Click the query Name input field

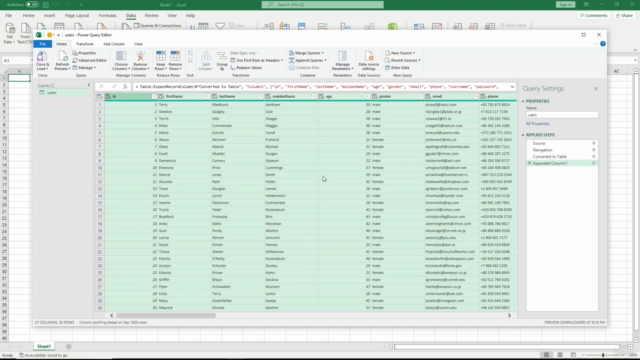[x=562, y=115]
